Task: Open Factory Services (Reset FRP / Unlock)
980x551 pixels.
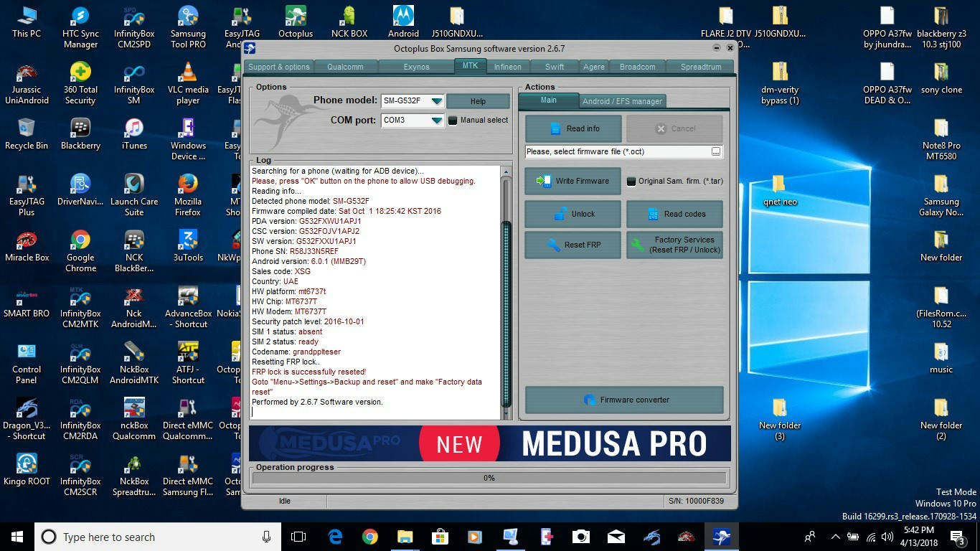Action: pos(674,245)
